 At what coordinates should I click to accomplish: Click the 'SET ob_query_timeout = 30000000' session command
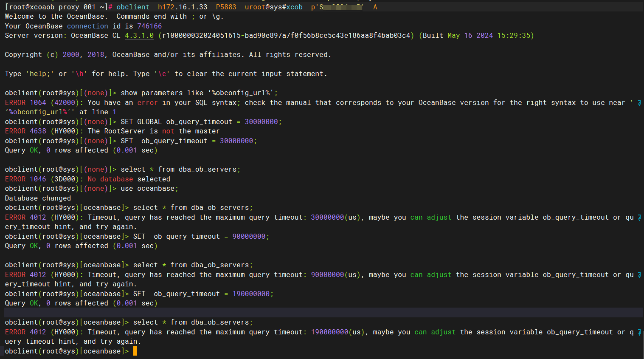188,141
